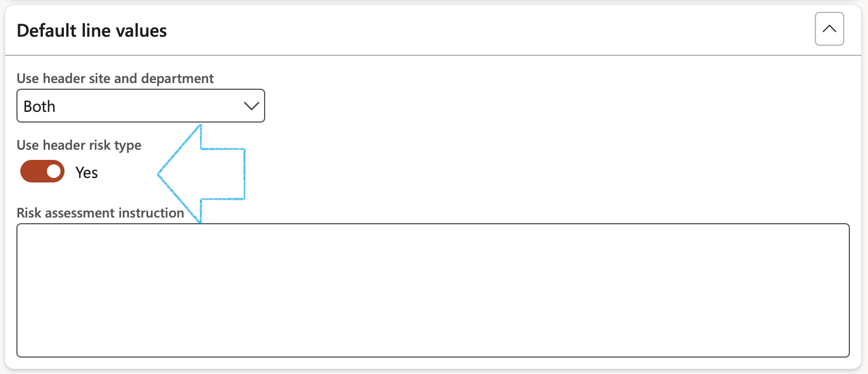Open the Use header site and department dropdown
This screenshot has height=374, width=868.
click(x=141, y=106)
